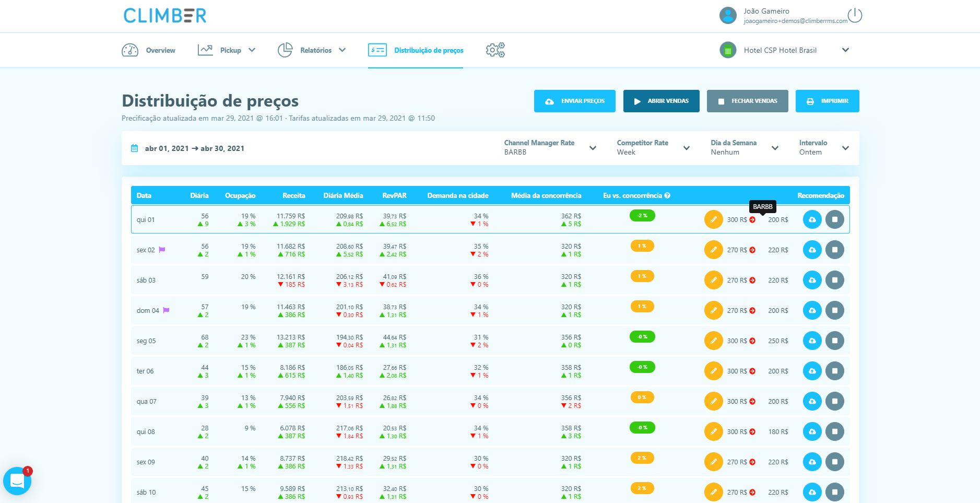Click the -2 % badge on qui 01

point(642,215)
